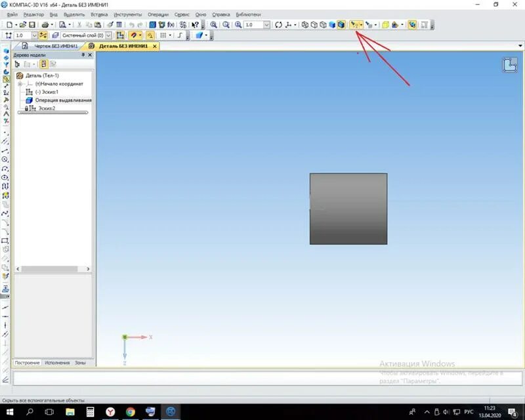Click the sketch orientation icon in viewport corner

[510, 65]
